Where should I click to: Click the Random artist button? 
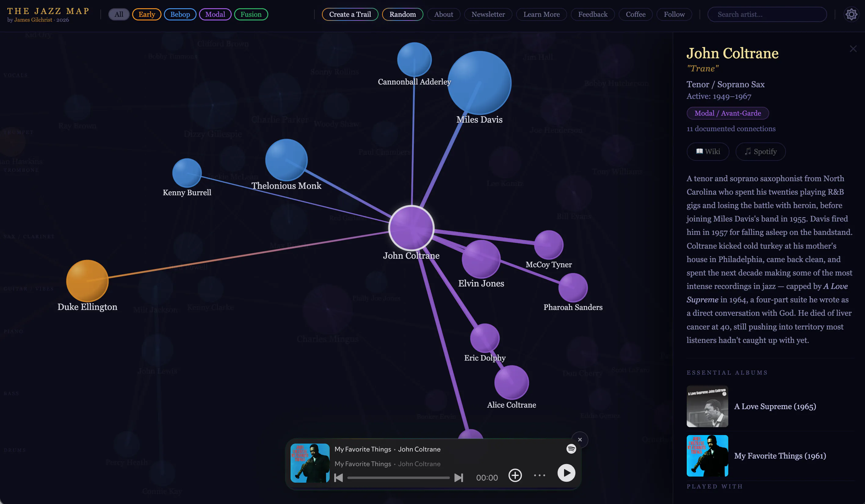403,14
